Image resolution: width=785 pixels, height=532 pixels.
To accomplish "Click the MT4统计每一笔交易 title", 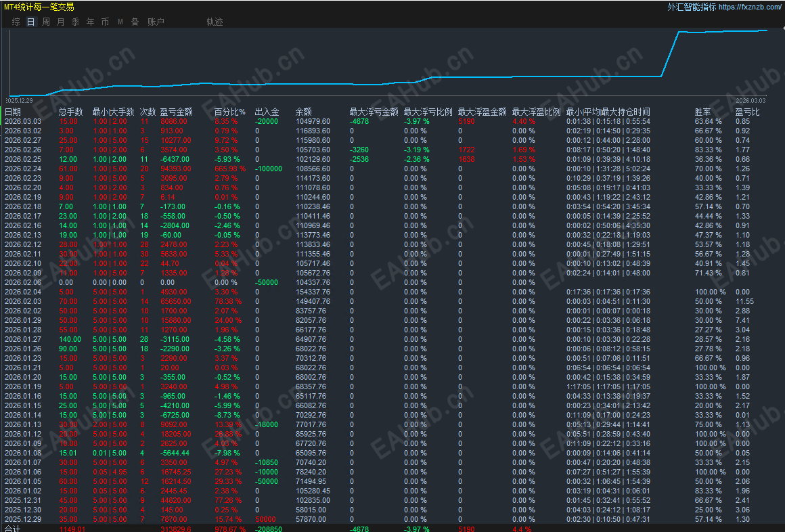I will pyautogui.click(x=39, y=7).
